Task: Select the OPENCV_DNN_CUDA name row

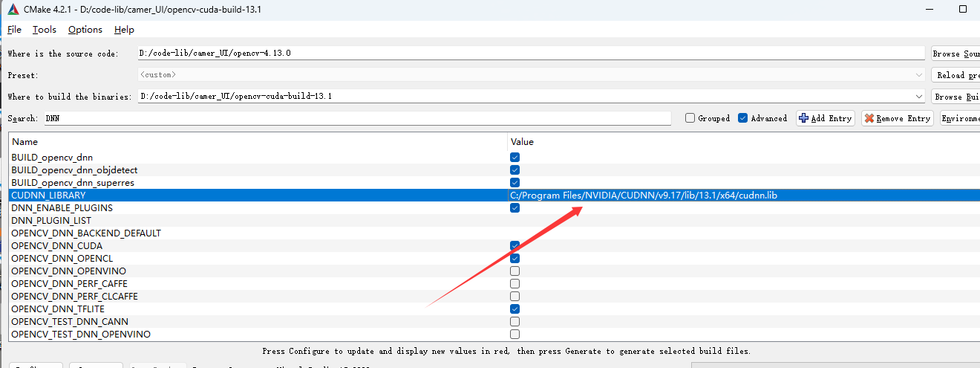Action: [x=258, y=246]
